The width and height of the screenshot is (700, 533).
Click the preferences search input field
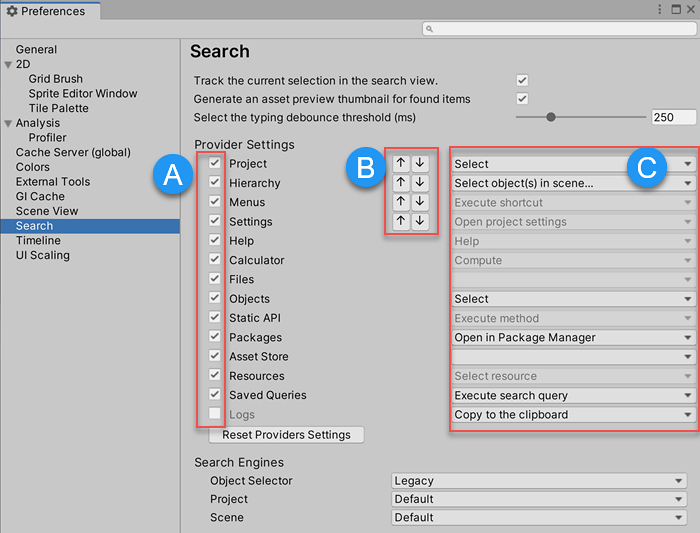point(559,29)
